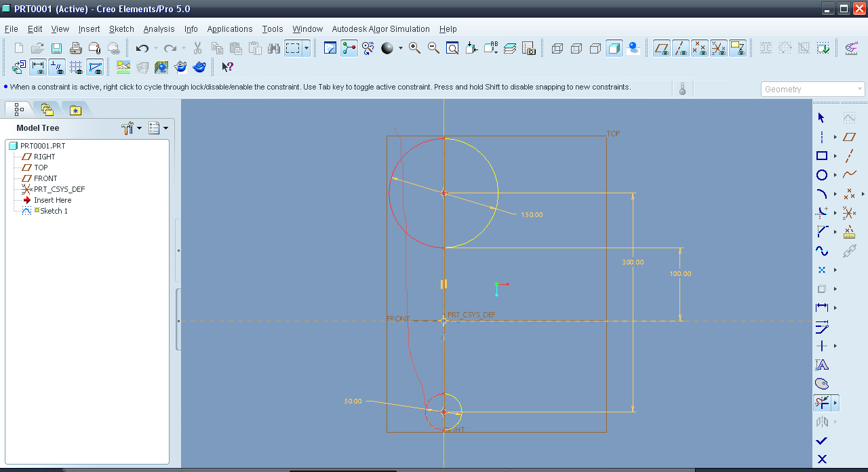Open the Model Tree settings dropdown

click(x=139, y=127)
